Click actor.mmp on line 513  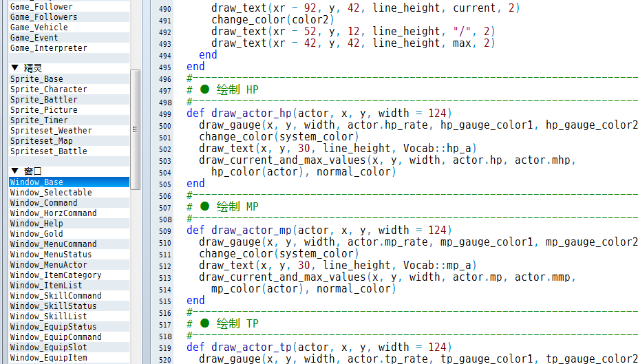pos(542,277)
